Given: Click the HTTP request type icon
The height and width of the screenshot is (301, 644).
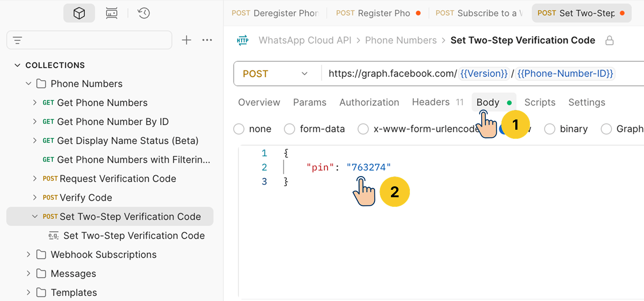Looking at the screenshot, I should click(243, 40).
